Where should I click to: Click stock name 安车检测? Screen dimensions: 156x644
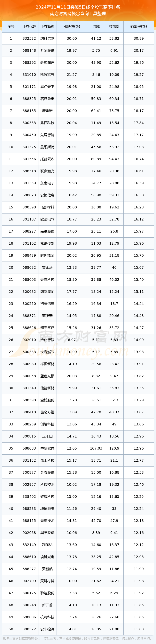tap(47, 629)
